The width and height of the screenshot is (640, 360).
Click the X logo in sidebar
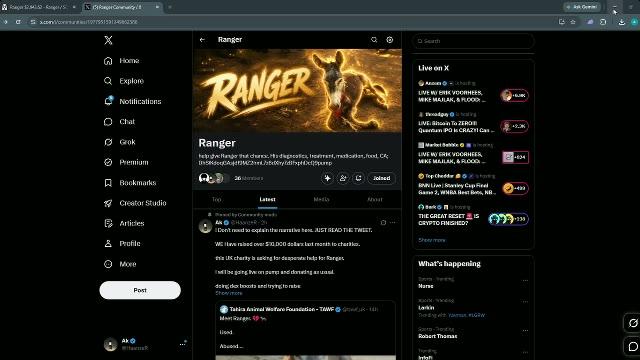point(108,40)
